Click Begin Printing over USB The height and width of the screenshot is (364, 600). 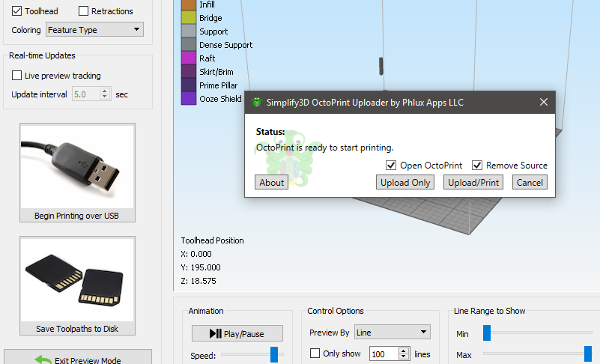click(x=78, y=172)
